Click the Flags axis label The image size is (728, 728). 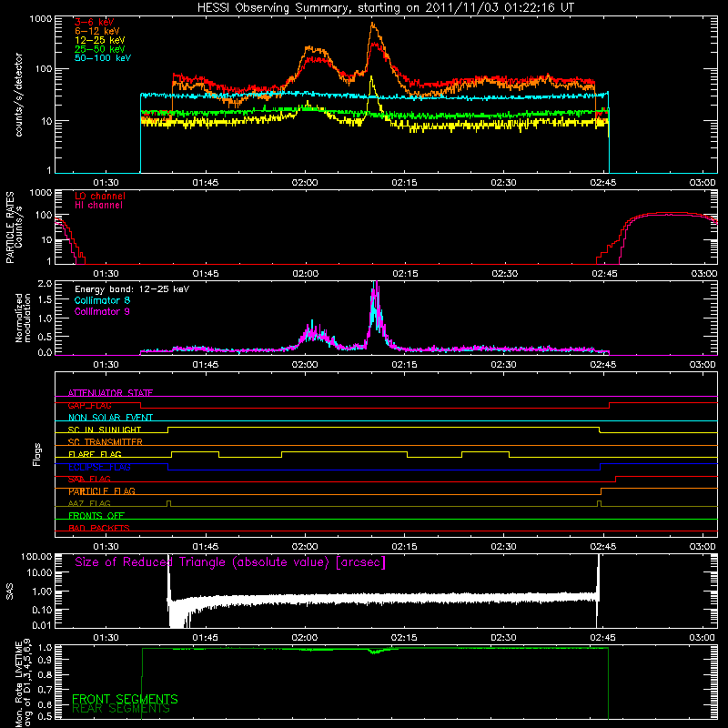(x=37, y=454)
